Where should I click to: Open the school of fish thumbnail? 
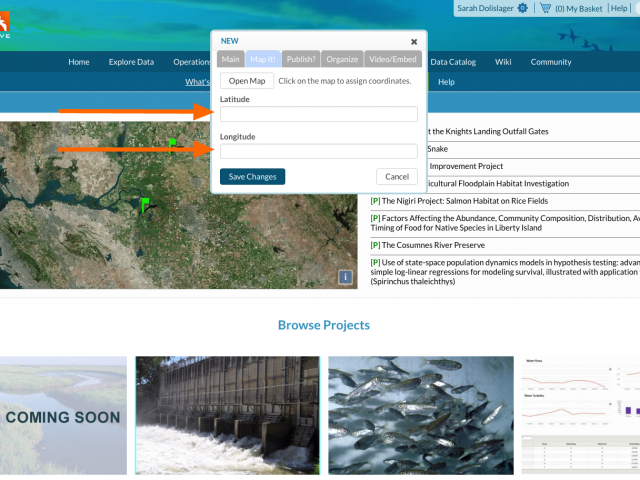(421, 415)
